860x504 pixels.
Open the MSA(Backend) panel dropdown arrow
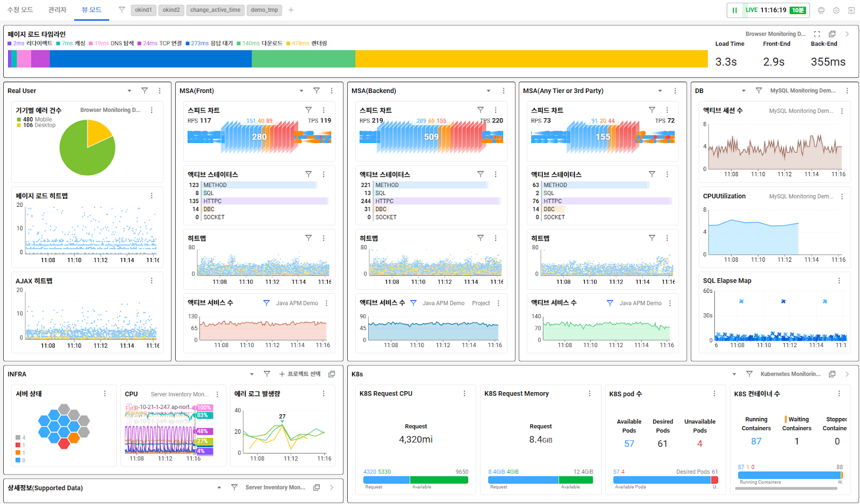coord(489,91)
